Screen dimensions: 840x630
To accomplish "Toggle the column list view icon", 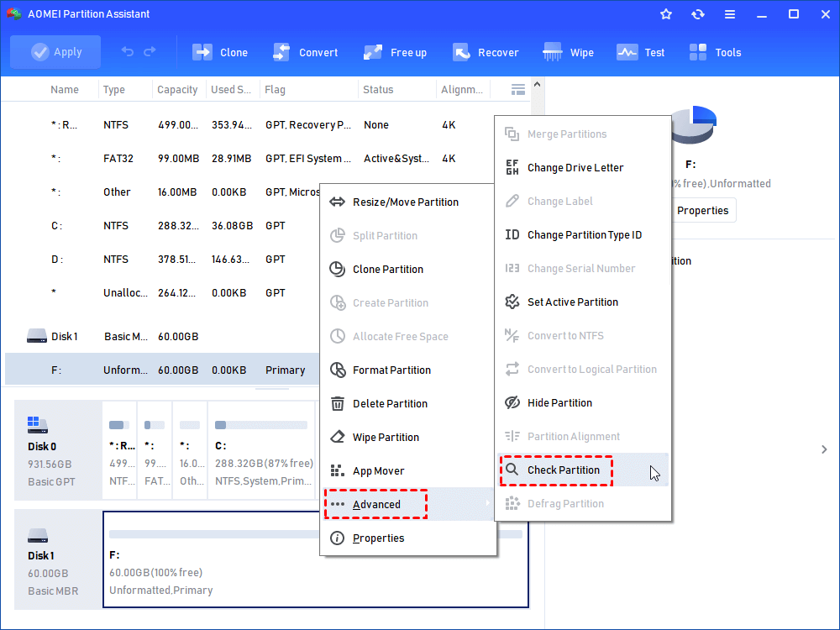I will [x=518, y=89].
